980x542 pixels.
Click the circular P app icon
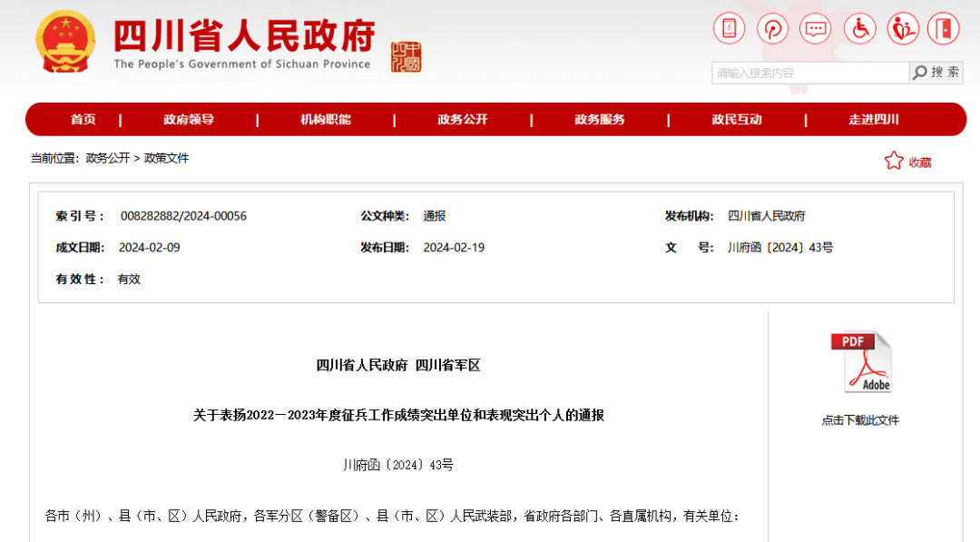(772, 28)
